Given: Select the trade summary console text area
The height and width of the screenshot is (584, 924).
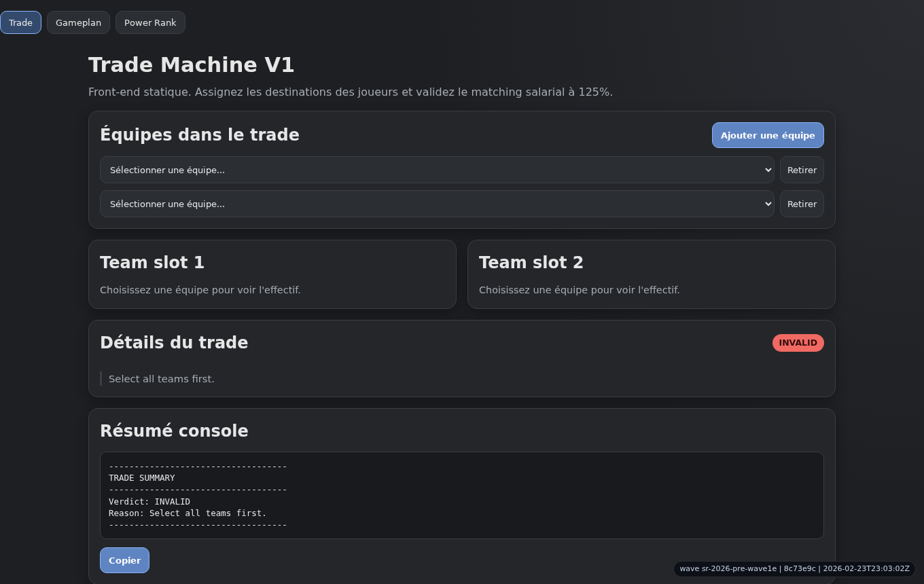Looking at the screenshot, I should coord(462,495).
